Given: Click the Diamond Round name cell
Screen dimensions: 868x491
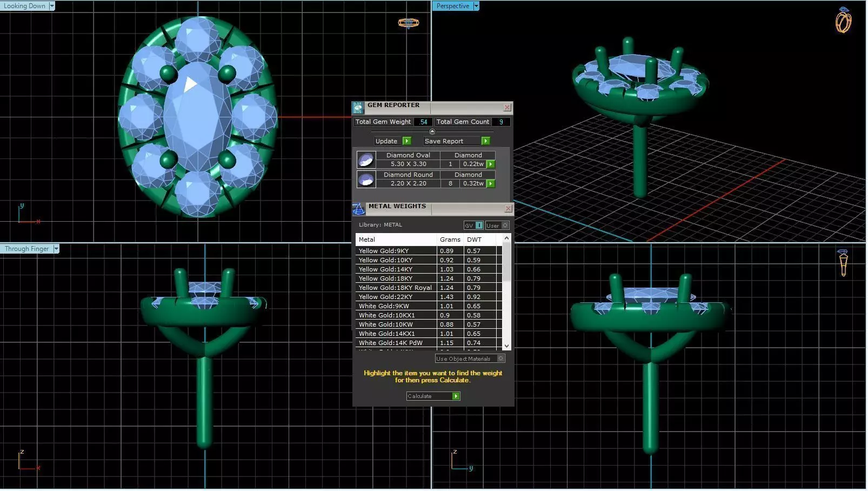Looking at the screenshot, I should 409,175.
